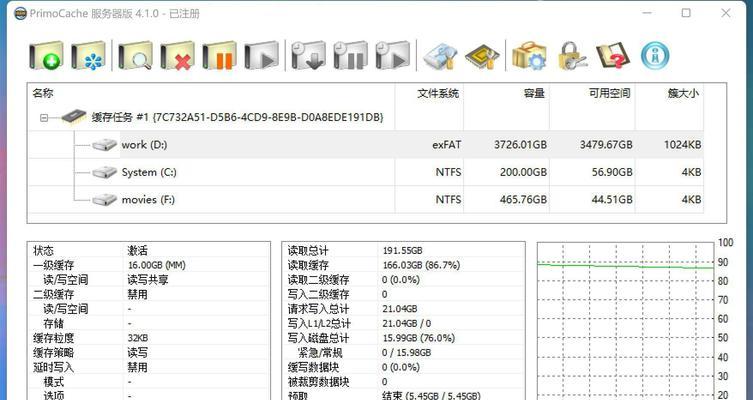
Task: Open the Options toolbox gear icon
Action: point(529,56)
